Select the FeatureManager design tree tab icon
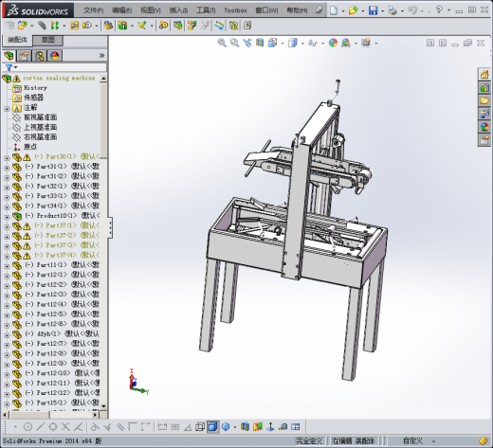Image resolution: width=493 pixels, height=448 pixels. [9, 56]
